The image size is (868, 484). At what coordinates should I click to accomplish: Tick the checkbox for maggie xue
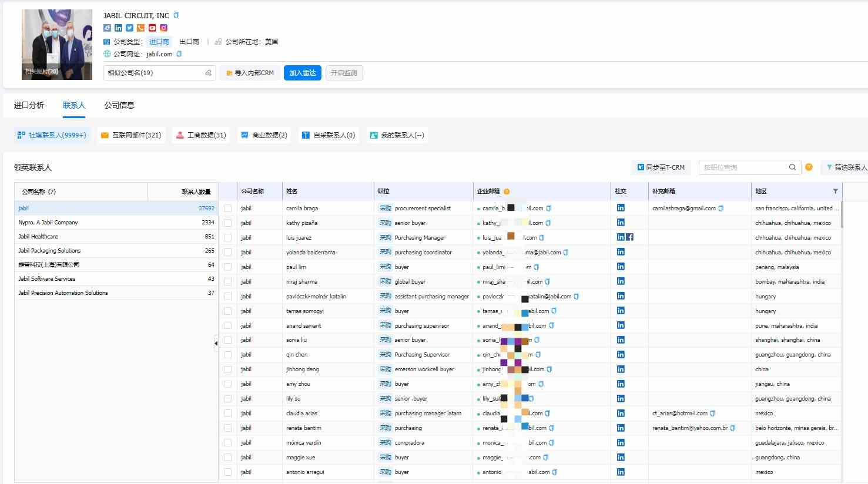click(x=227, y=458)
